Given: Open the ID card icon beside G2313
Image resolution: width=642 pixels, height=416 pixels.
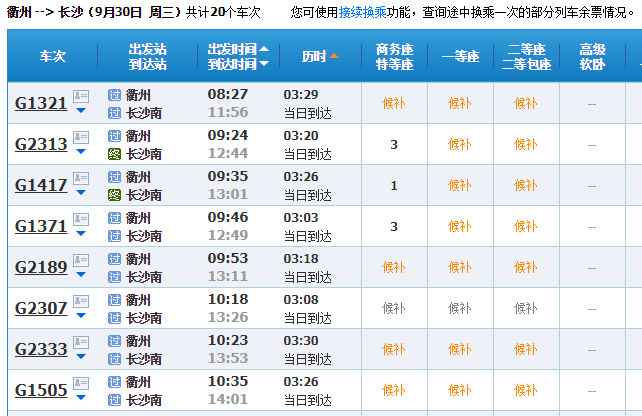Looking at the screenshot, I should point(81,137).
